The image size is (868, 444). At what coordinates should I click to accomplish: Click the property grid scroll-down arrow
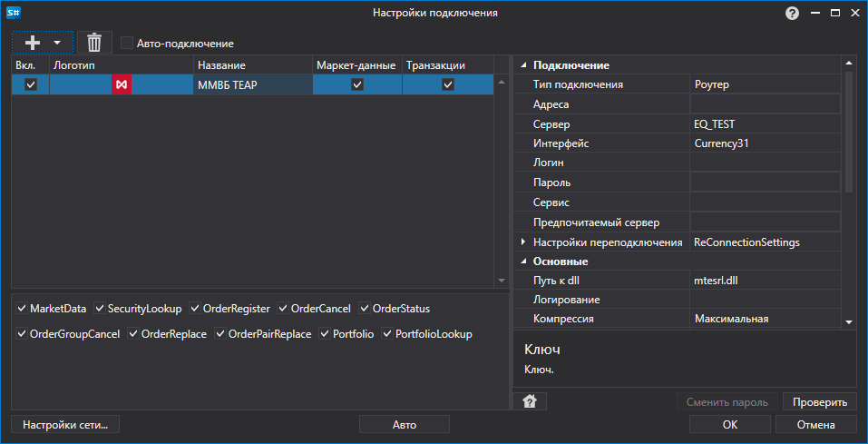[x=849, y=322]
